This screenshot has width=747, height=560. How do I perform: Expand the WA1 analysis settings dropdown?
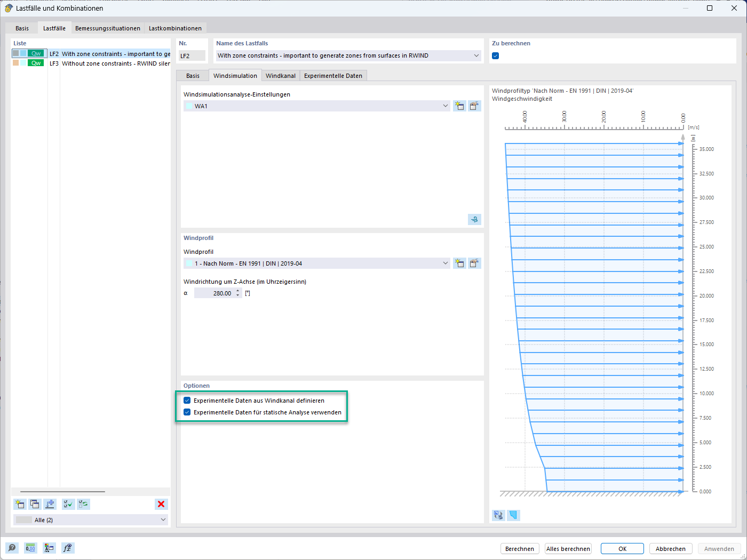tap(446, 106)
